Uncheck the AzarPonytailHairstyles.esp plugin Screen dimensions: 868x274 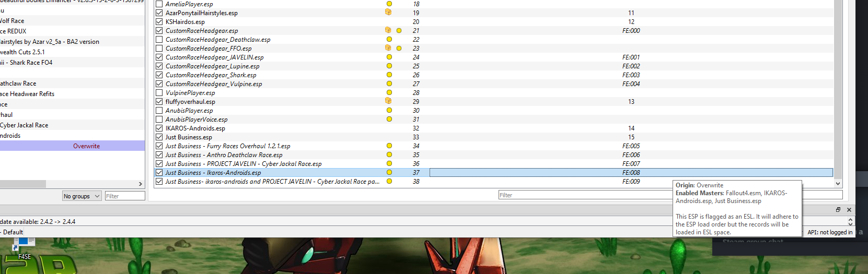[x=159, y=13]
